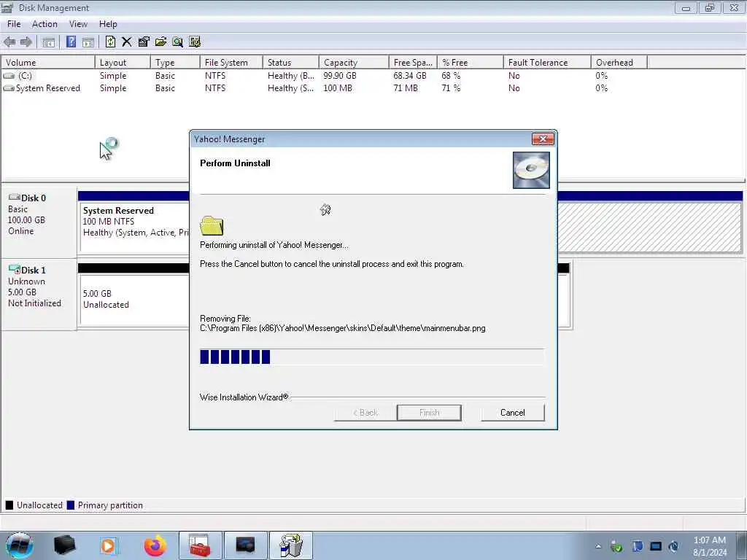This screenshot has height=560, width=747.
Task: Show hidden tray icons arrow
Action: tap(598, 546)
